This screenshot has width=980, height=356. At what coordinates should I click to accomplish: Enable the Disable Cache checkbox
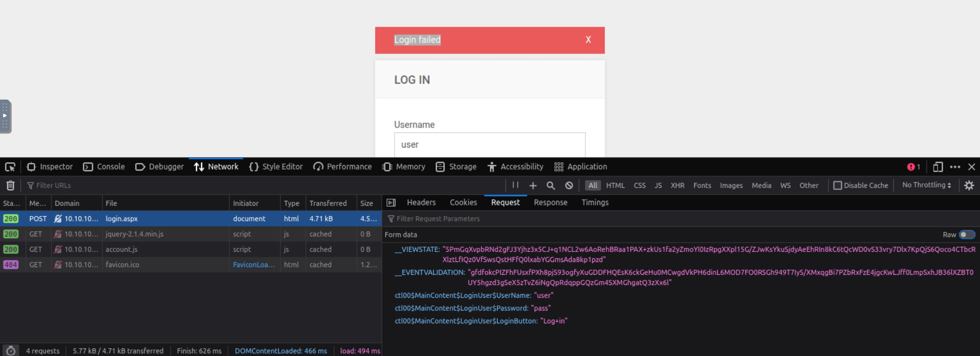838,185
